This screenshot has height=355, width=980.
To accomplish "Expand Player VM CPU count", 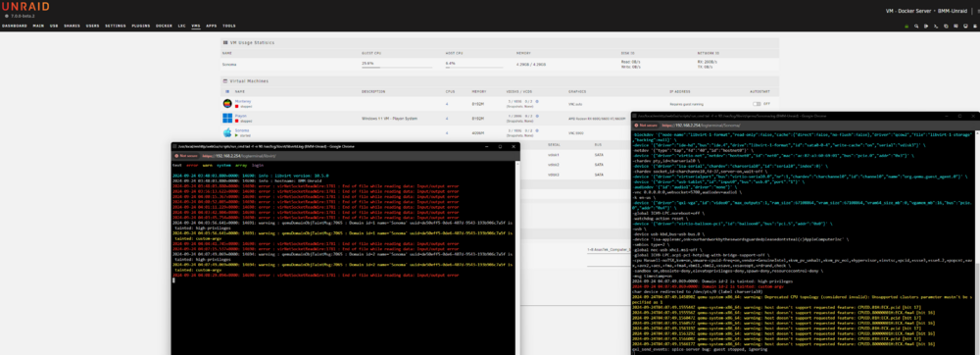I will click(447, 118).
